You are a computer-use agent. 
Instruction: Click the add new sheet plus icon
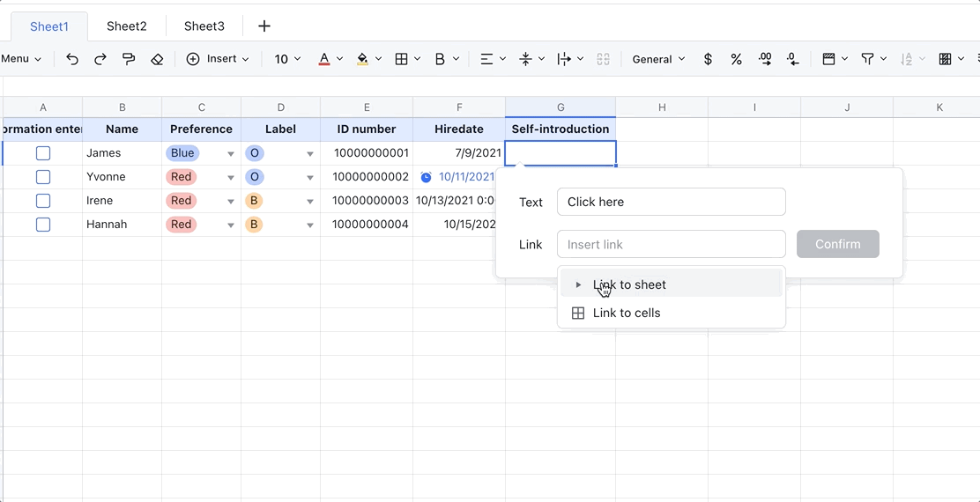coord(264,26)
